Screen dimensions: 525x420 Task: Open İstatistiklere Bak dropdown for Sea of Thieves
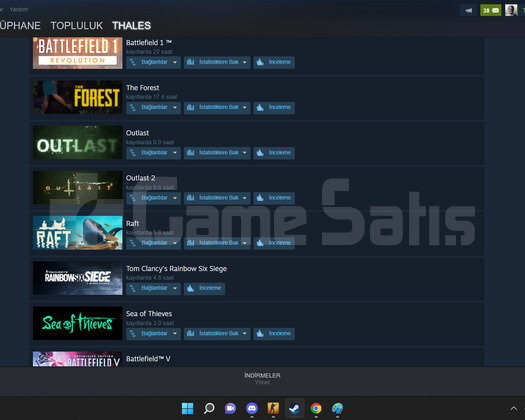[x=217, y=334]
